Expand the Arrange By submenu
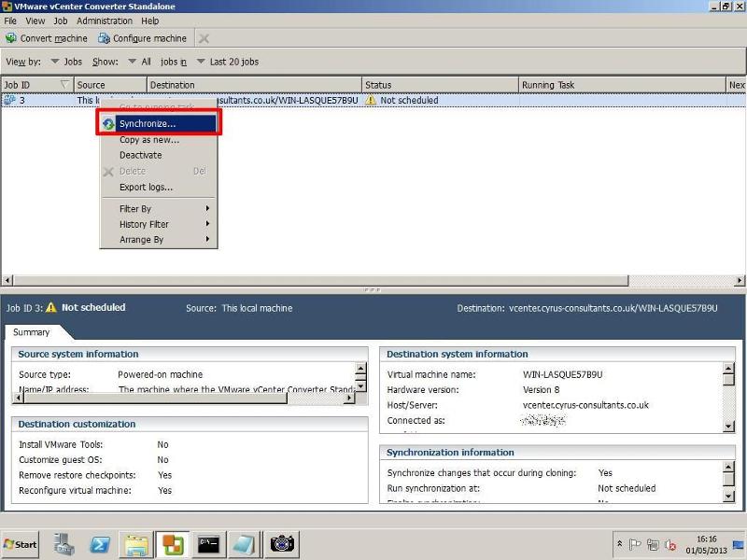The width and height of the screenshot is (747, 560). 158,240
